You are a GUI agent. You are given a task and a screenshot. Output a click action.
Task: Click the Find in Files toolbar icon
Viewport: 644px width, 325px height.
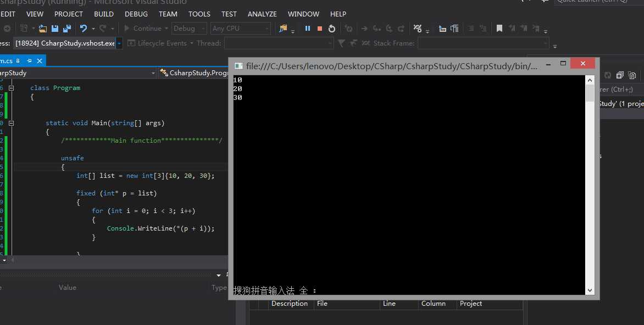283,29
